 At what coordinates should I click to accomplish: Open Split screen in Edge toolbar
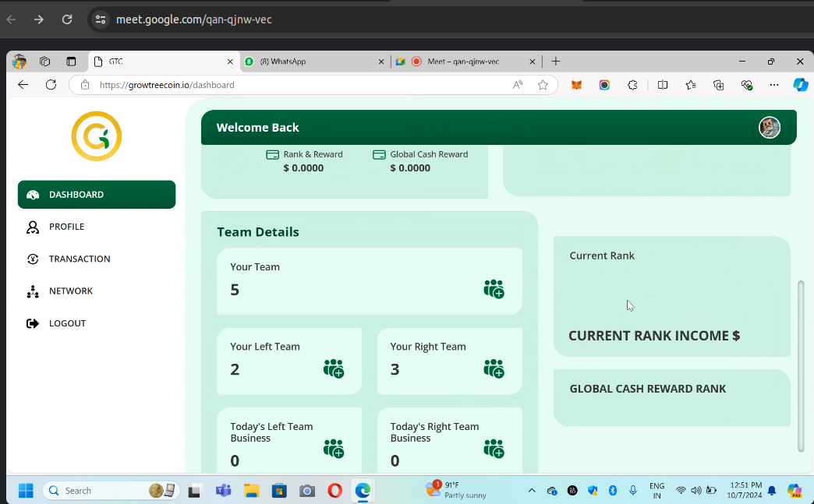click(x=663, y=85)
